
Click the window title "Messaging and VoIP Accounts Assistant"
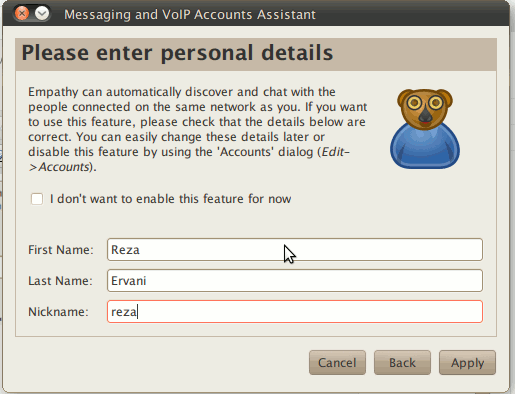190,14
